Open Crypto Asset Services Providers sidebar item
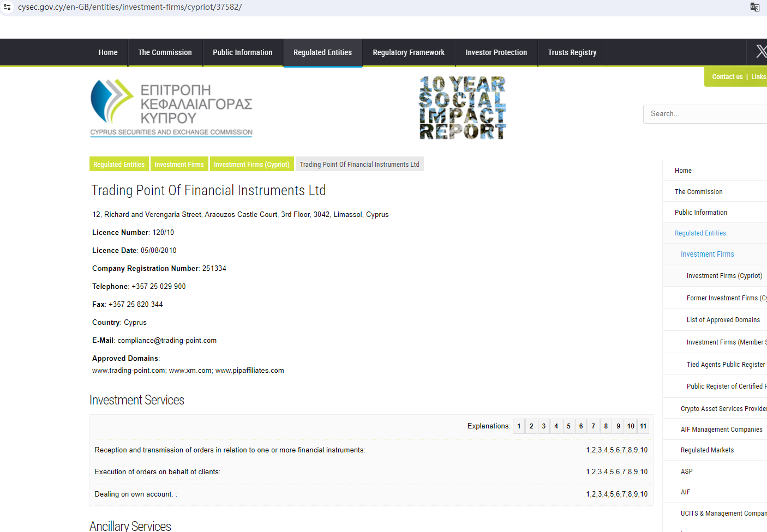767x532 pixels. coord(715,409)
